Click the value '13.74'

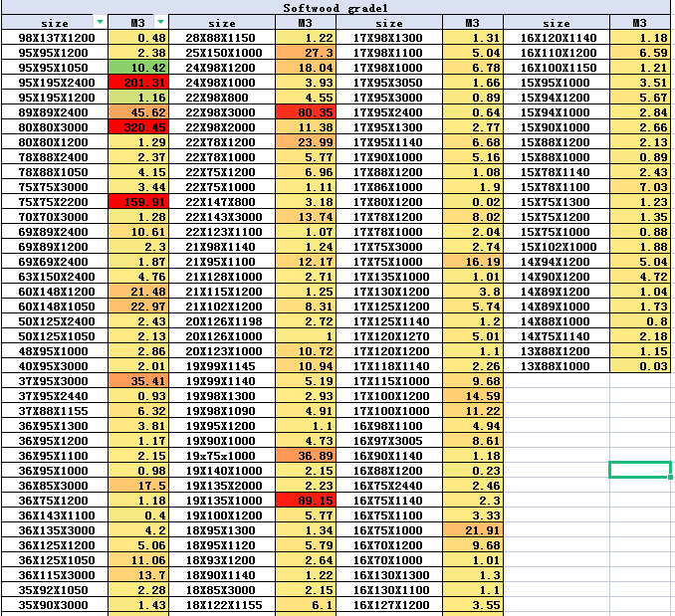coord(306,217)
